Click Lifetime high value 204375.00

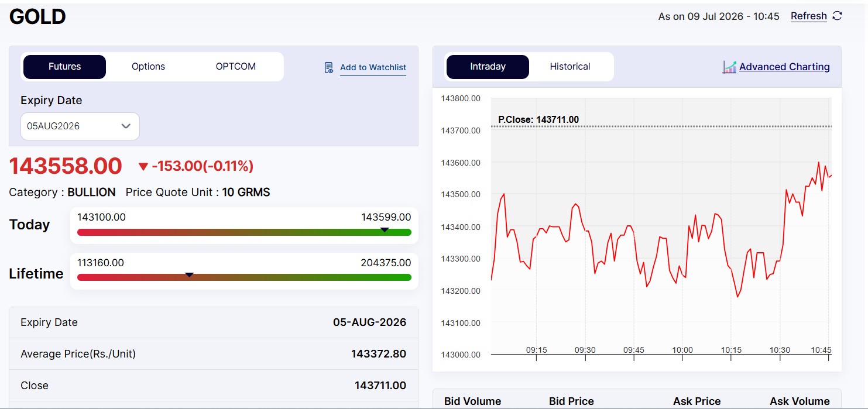coord(386,263)
